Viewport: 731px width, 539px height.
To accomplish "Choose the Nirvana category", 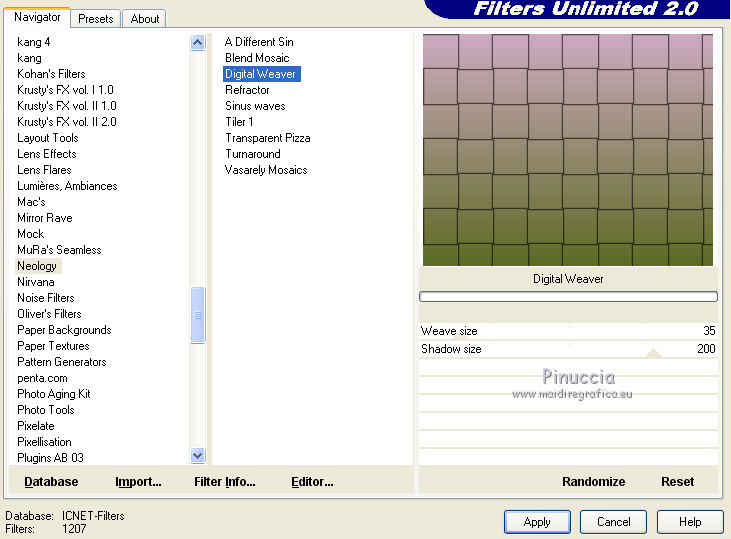I will (36, 282).
